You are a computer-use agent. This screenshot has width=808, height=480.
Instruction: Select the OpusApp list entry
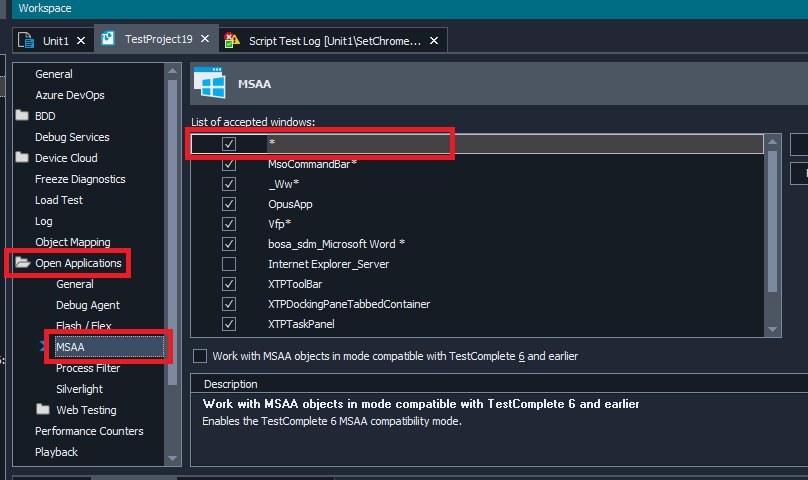pos(290,204)
